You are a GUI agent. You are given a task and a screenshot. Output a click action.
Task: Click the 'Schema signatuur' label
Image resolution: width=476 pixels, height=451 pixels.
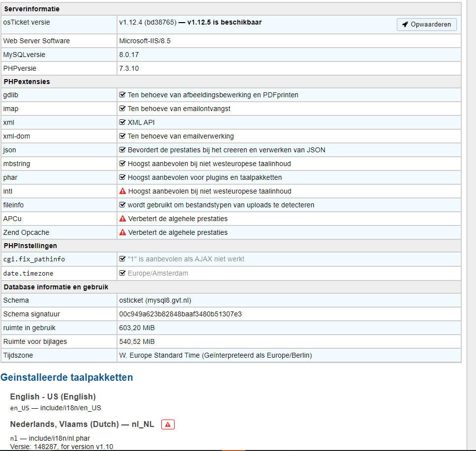[31, 314]
